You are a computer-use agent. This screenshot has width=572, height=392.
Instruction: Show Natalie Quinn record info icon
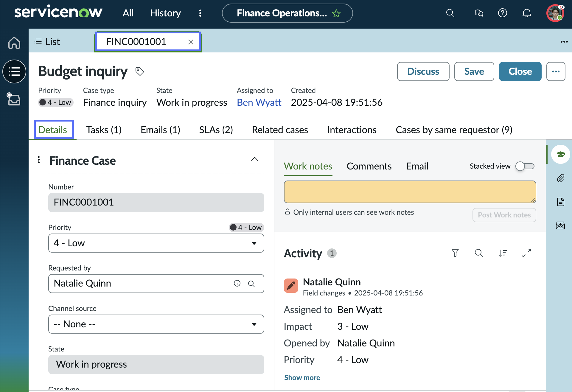[x=237, y=284]
